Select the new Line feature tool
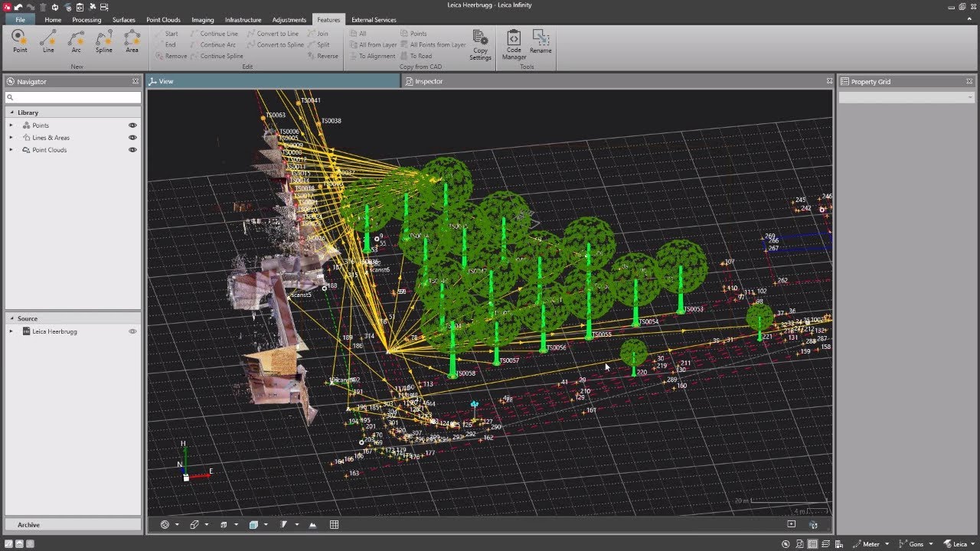The width and height of the screenshot is (980, 551). click(x=48, y=41)
